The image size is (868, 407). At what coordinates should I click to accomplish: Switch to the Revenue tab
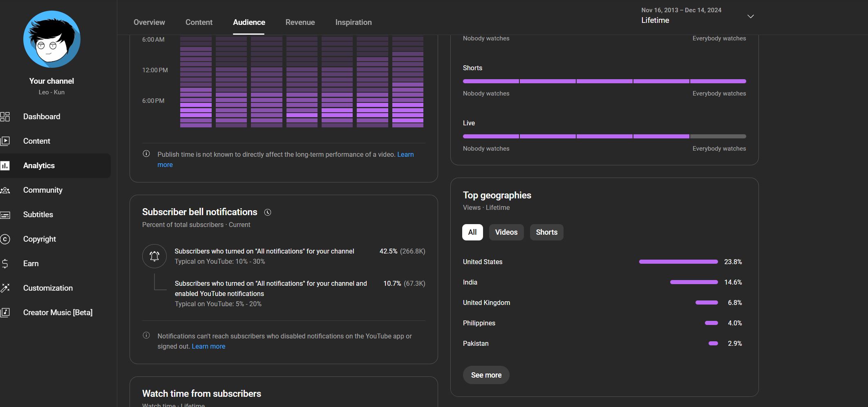[300, 22]
